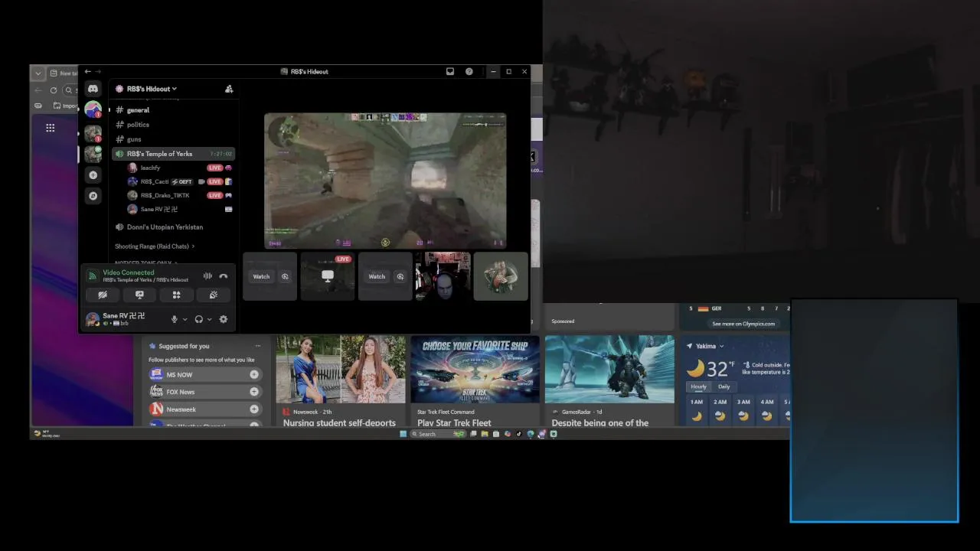Follow See more on Olympics.com link
This screenshot has height=551, width=980.
coord(743,324)
